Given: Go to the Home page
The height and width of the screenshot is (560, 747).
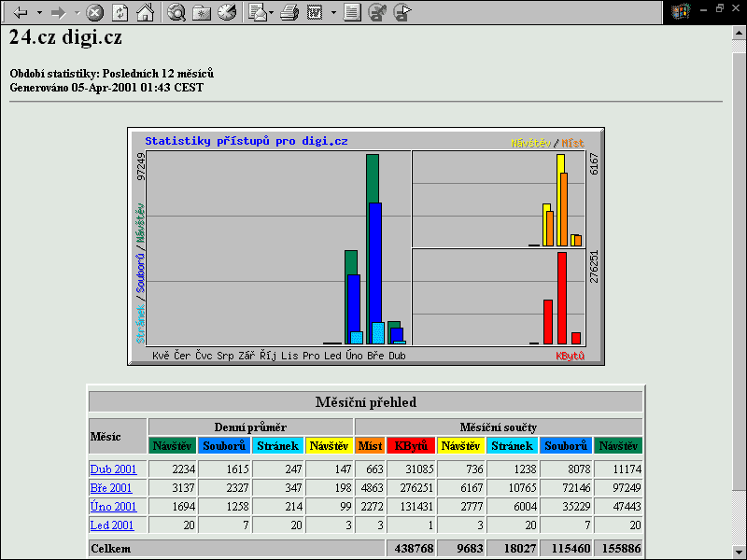Looking at the screenshot, I should (x=146, y=12).
